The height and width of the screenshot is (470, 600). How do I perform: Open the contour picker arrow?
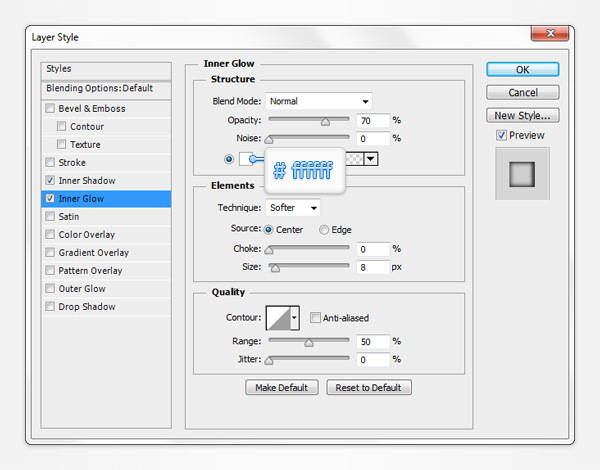click(x=294, y=318)
